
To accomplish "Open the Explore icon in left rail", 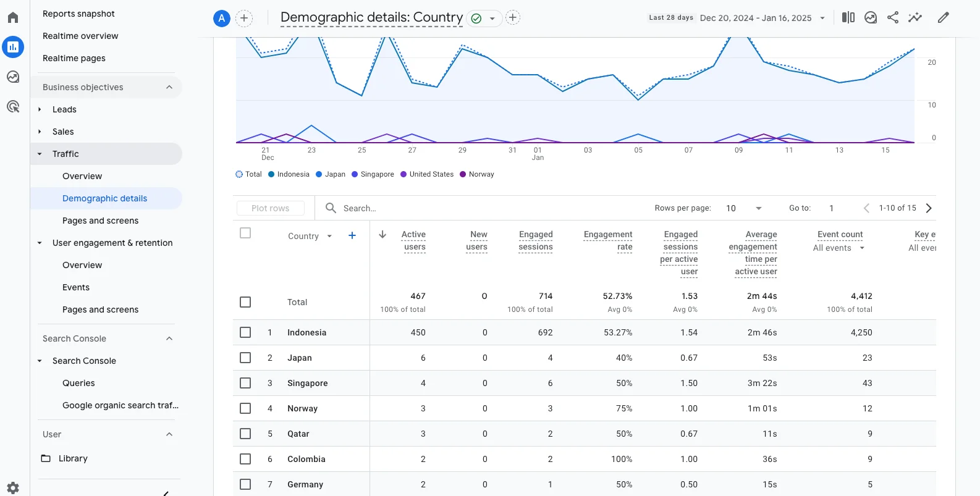I will pyautogui.click(x=13, y=77).
